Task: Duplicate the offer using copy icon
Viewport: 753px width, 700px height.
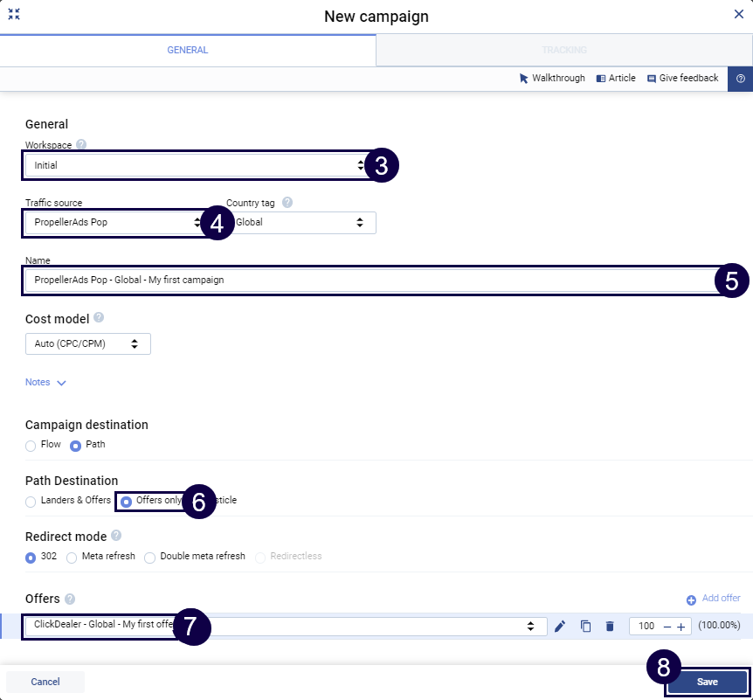Action: click(585, 626)
